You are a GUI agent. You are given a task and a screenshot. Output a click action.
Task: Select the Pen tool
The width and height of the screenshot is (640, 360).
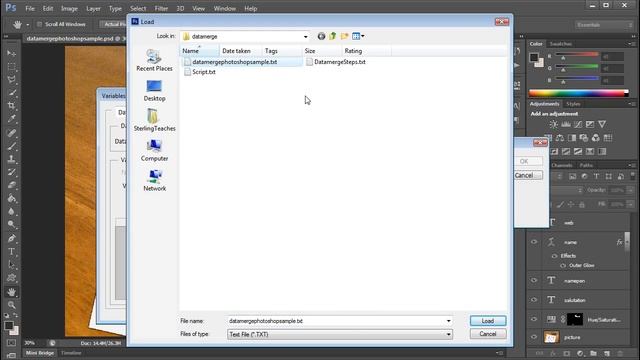11,238
